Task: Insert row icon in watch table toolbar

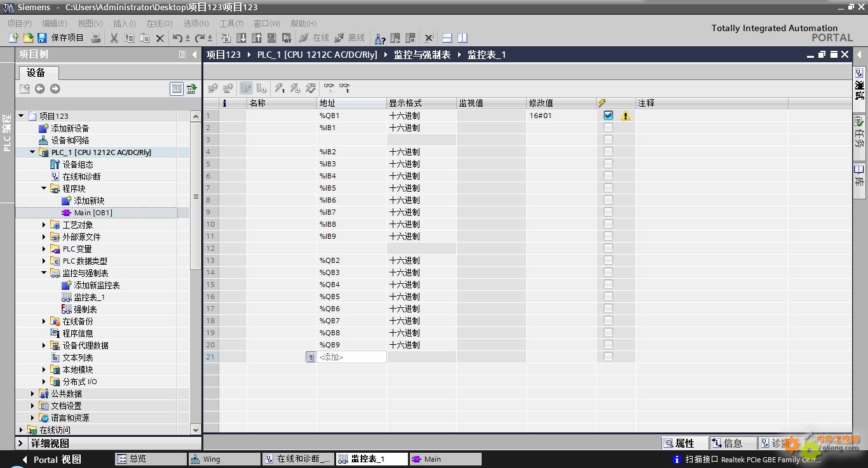Action: (x=213, y=88)
